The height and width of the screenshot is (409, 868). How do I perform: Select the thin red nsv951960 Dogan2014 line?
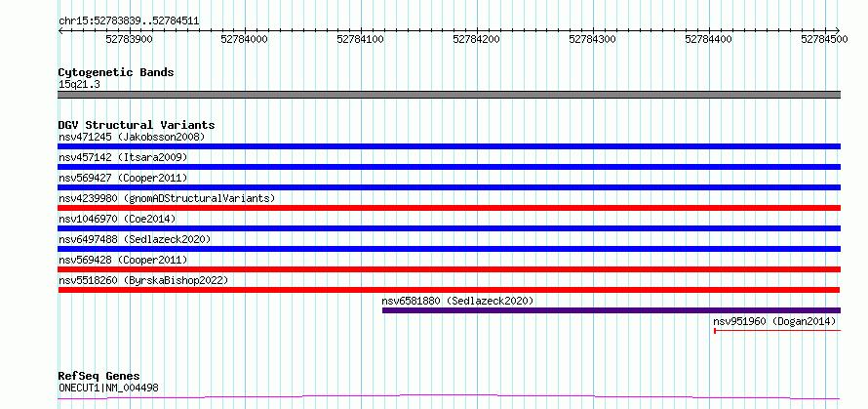pyautogui.click(x=777, y=331)
